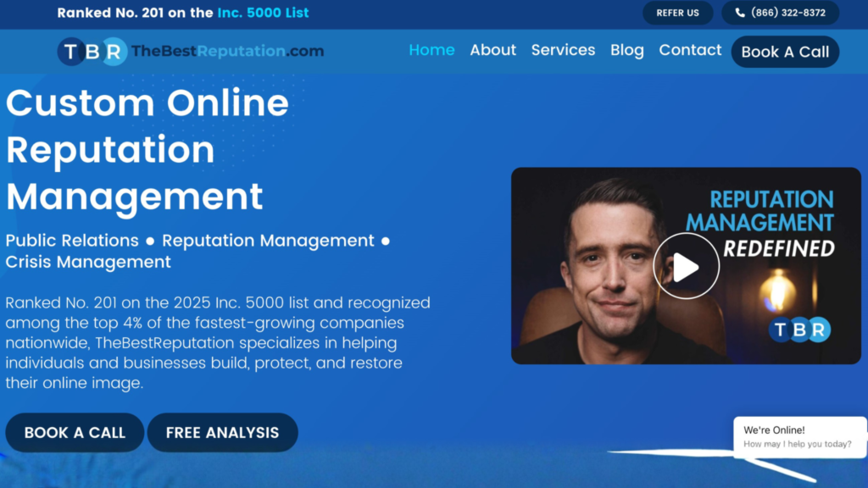Open the Home menu item
The width and height of the screenshot is (868, 488).
pos(431,50)
